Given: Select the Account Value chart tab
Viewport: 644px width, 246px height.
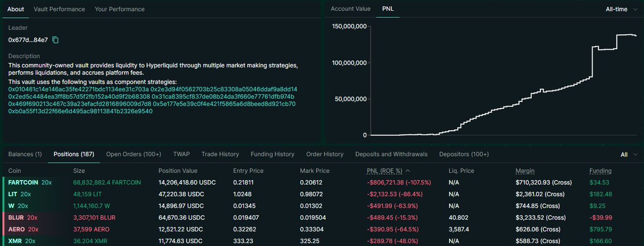Looking at the screenshot, I should tap(350, 9).
